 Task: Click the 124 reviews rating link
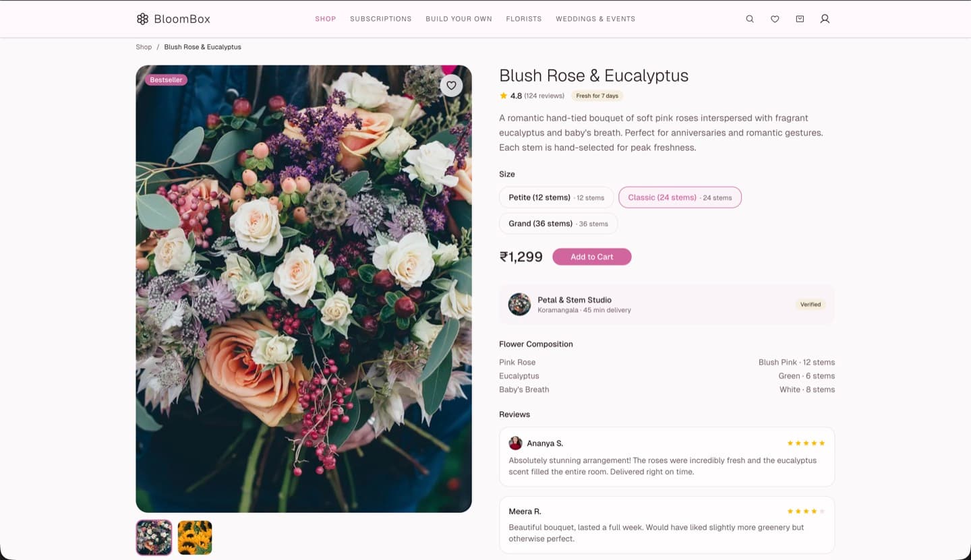tap(544, 96)
